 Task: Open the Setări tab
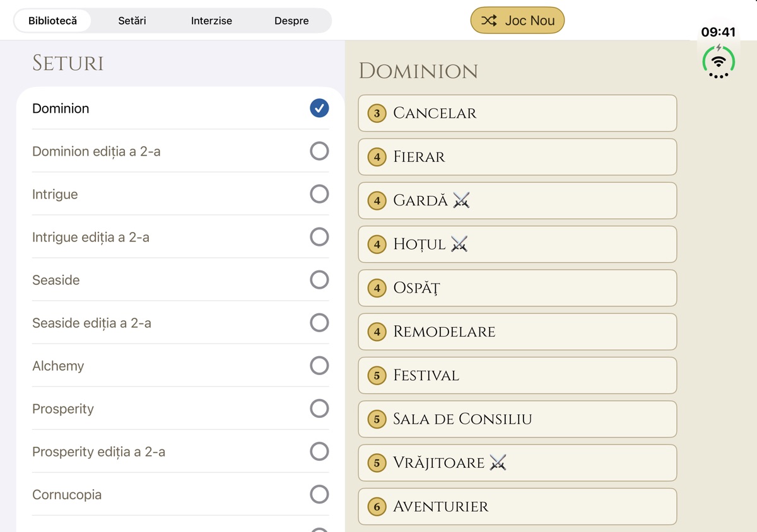[x=132, y=21]
